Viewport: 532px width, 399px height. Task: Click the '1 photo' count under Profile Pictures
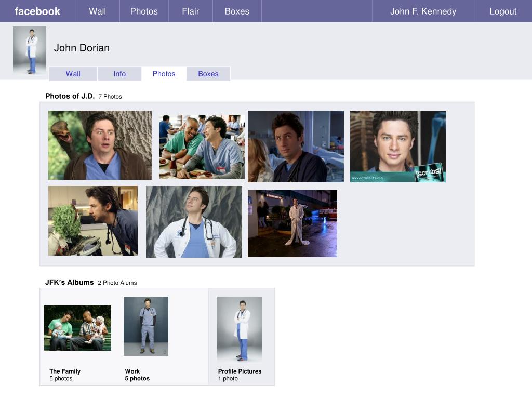(x=228, y=378)
